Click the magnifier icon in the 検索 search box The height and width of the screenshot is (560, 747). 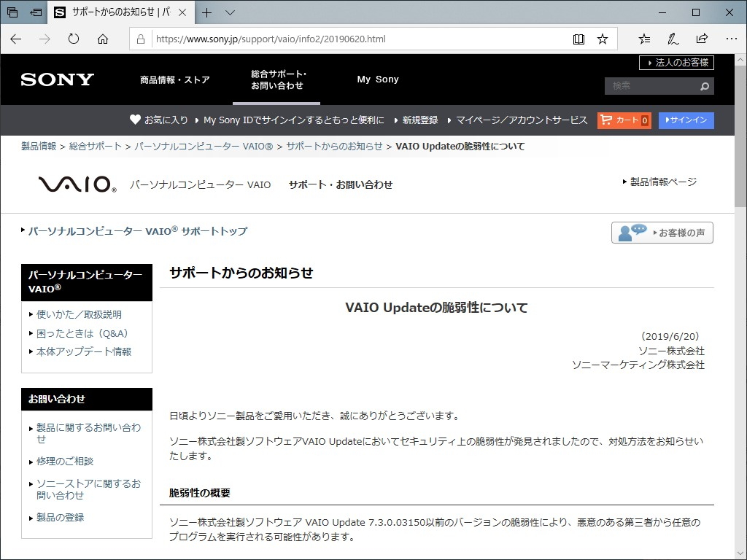703,86
